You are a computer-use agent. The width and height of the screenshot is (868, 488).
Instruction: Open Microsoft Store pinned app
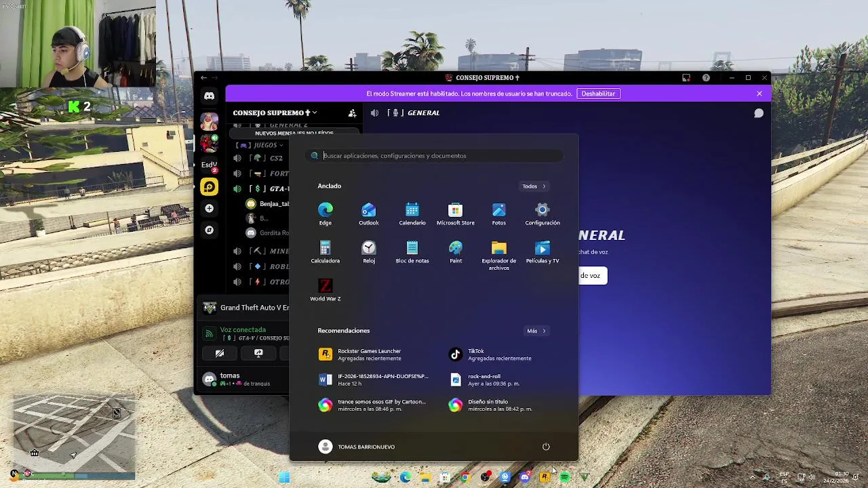(x=456, y=213)
